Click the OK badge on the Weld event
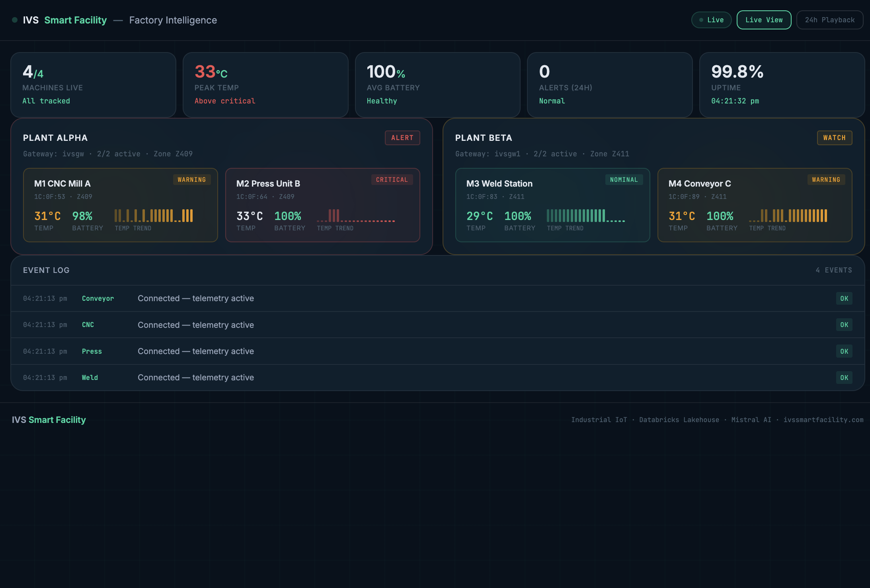 click(x=844, y=378)
